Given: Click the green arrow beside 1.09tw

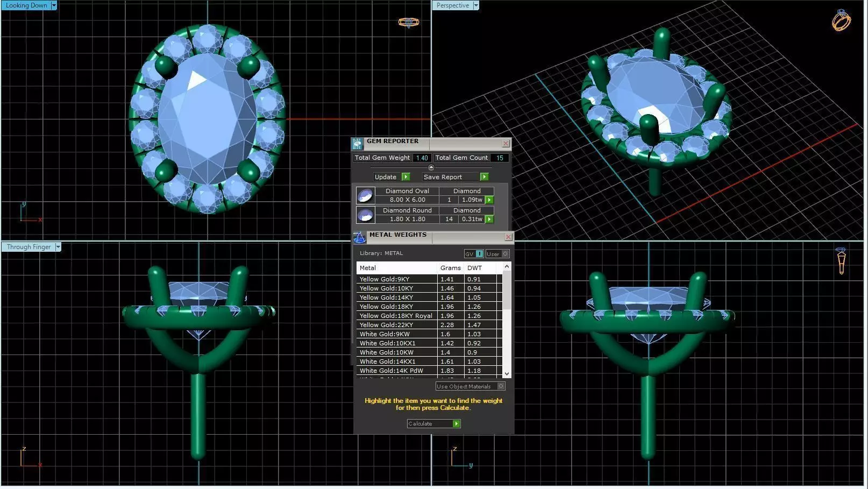Looking at the screenshot, I should click(489, 200).
